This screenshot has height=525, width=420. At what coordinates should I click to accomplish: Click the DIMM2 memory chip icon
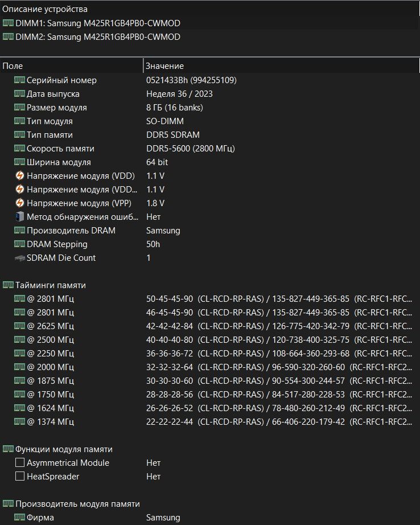click(x=8, y=36)
